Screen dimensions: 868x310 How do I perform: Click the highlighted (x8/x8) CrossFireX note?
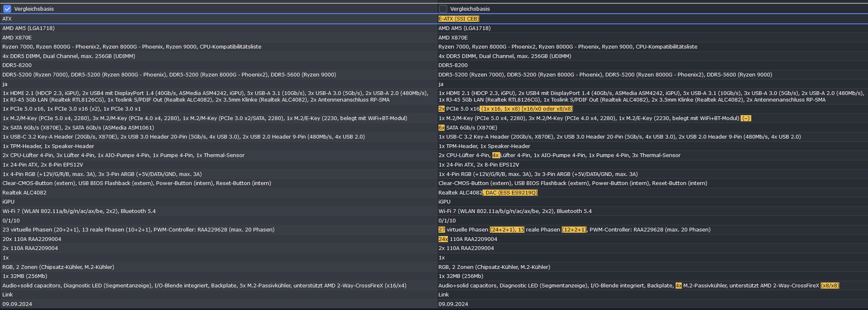click(x=830, y=286)
